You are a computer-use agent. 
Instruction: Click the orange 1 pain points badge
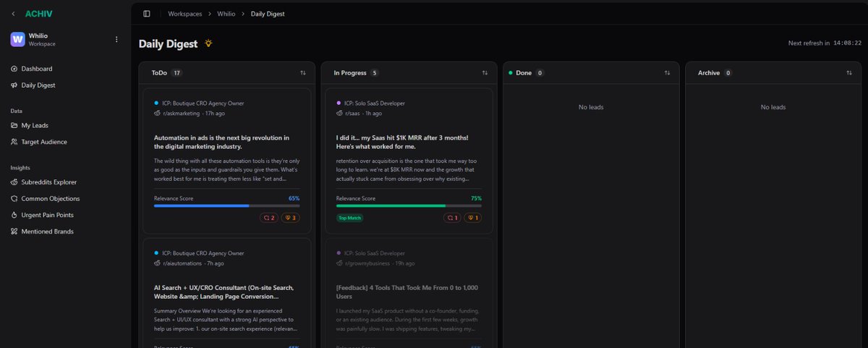click(472, 218)
